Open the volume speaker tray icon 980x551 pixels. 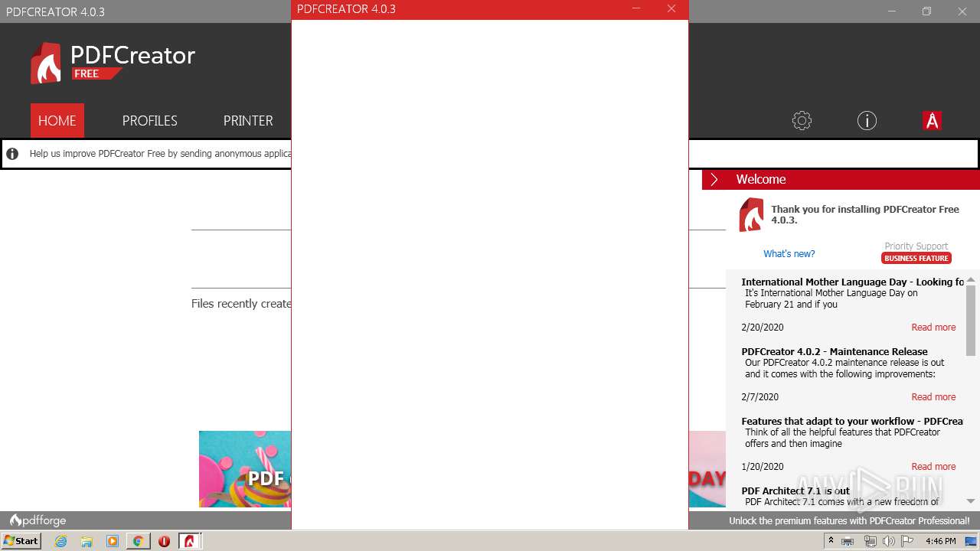pyautogui.click(x=889, y=541)
